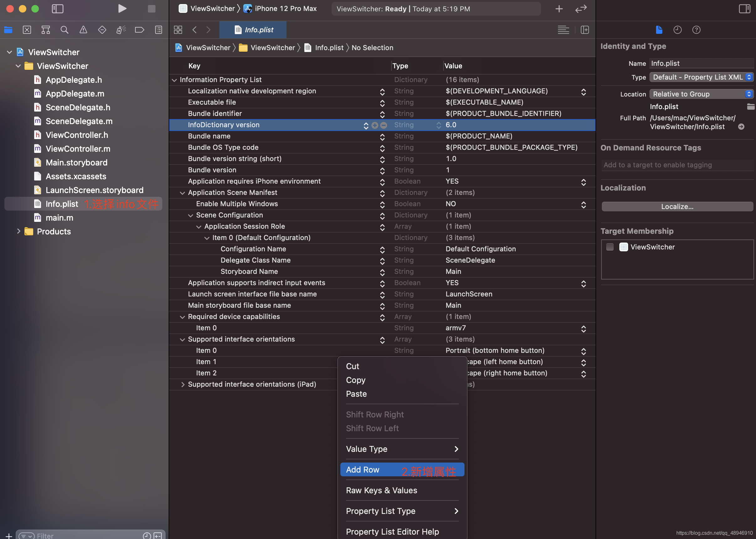The width and height of the screenshot is (756, 539).
Task: Open the Breakpoint navigator
Action: tap(140, 30)
